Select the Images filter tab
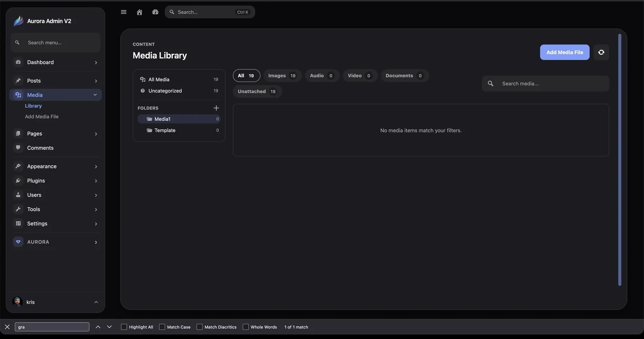This screenshot has height=339, width=644. click(x=282, y=76)
